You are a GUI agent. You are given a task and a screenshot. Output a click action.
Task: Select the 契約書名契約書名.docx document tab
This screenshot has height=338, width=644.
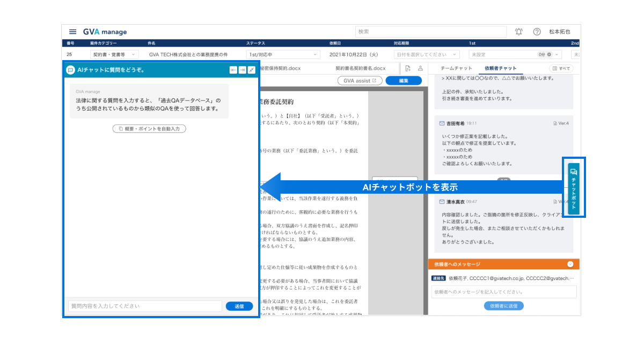coord(361,68)
